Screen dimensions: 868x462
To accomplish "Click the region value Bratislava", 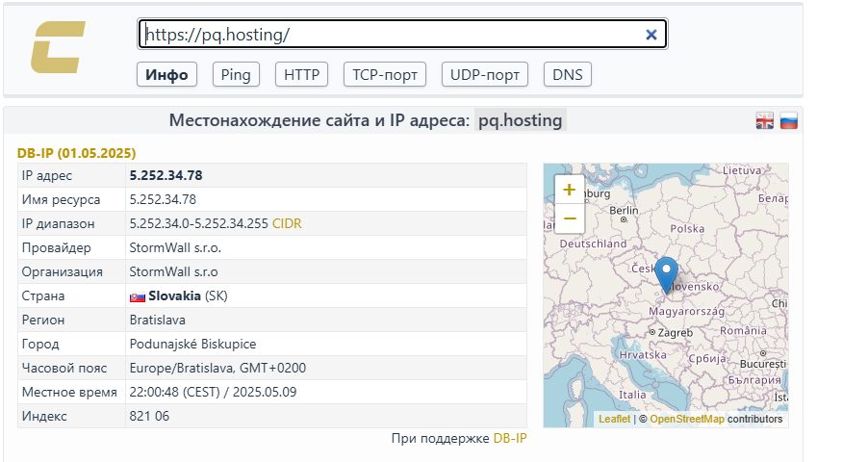I will point(157,321).
